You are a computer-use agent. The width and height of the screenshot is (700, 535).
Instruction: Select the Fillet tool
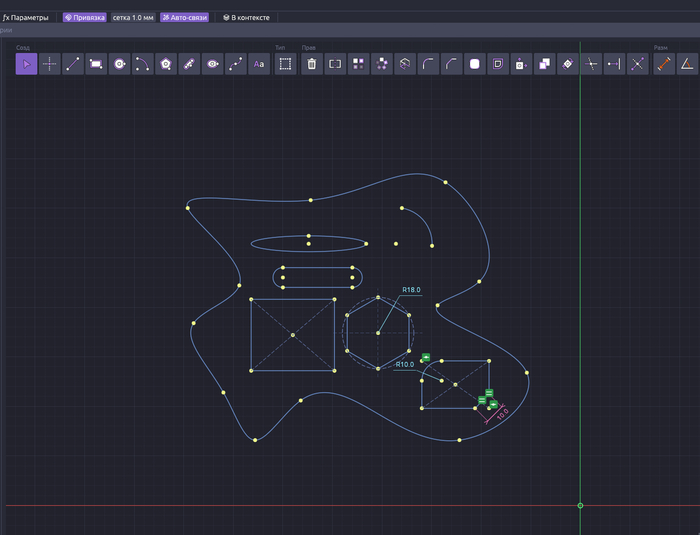tap(428, 64)
